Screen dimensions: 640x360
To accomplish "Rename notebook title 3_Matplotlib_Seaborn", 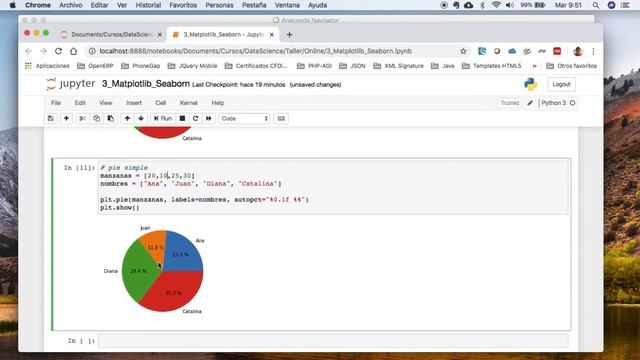I will pyautogui.click(x=146, y=84).
